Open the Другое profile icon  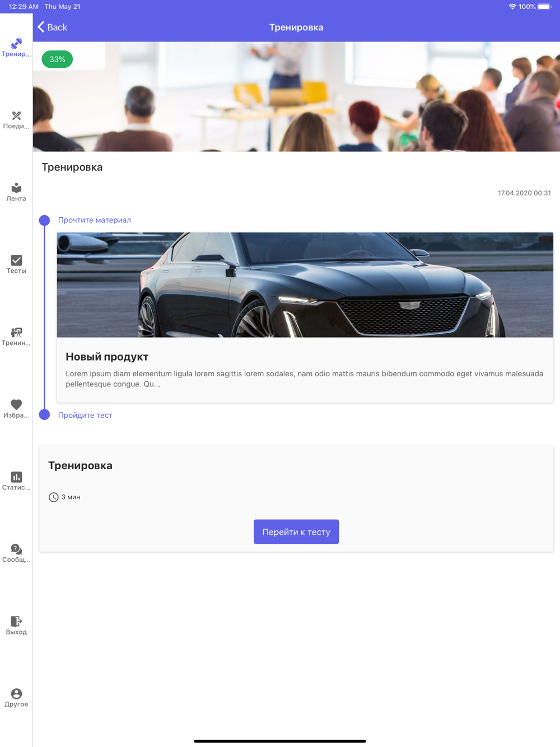coord(16,693)
